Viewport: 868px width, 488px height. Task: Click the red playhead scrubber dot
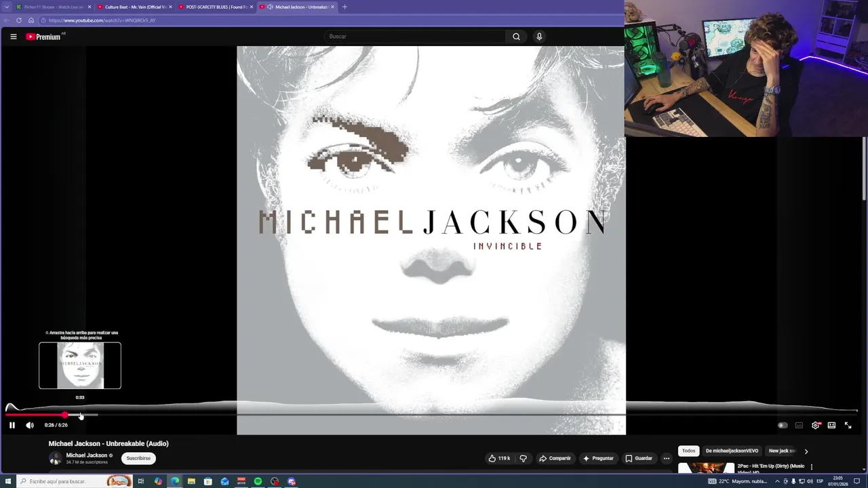pos(65,415)
